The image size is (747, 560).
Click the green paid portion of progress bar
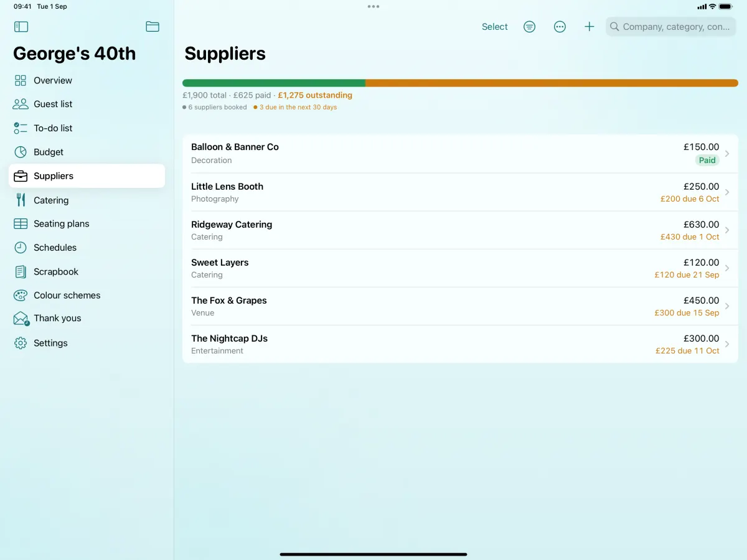coord(274,83)
